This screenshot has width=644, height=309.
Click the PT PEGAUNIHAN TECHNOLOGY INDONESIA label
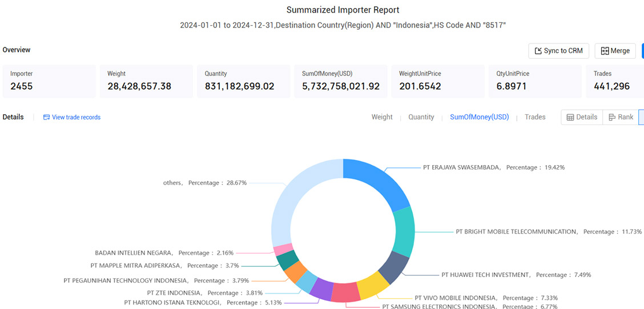point(156,280)
